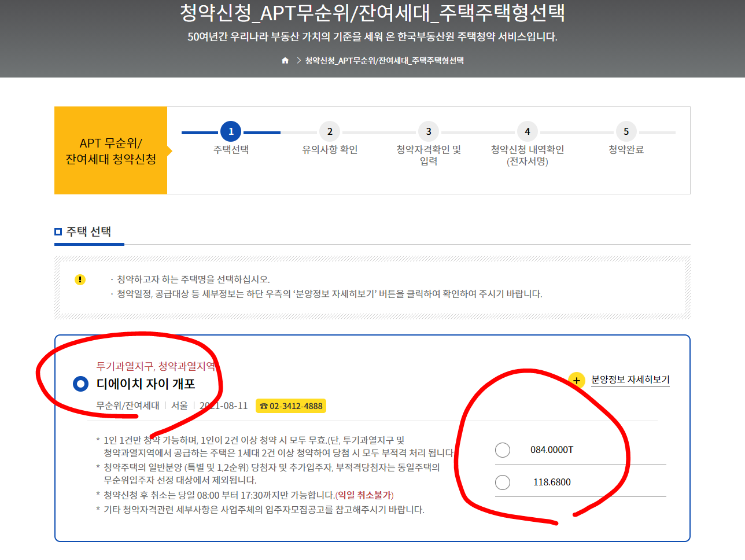
Task: Click the 118.6800 label text
Action: point(552,482)
